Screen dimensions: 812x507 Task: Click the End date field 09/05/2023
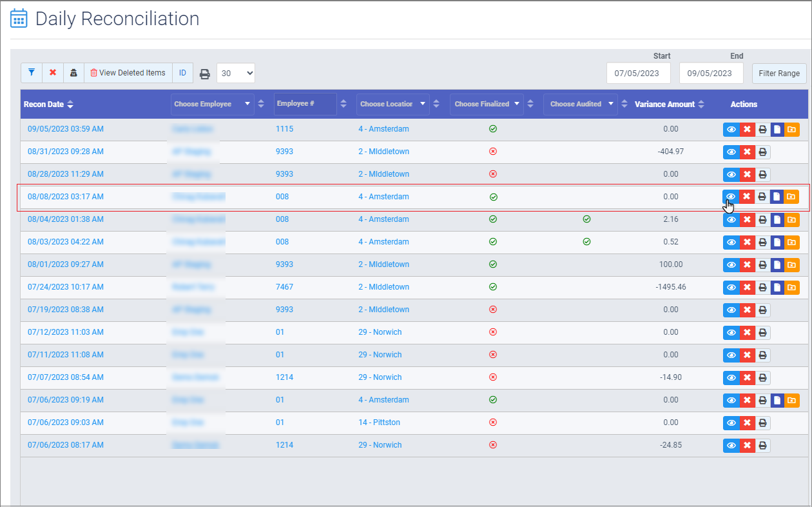click(x=711, y=73)
